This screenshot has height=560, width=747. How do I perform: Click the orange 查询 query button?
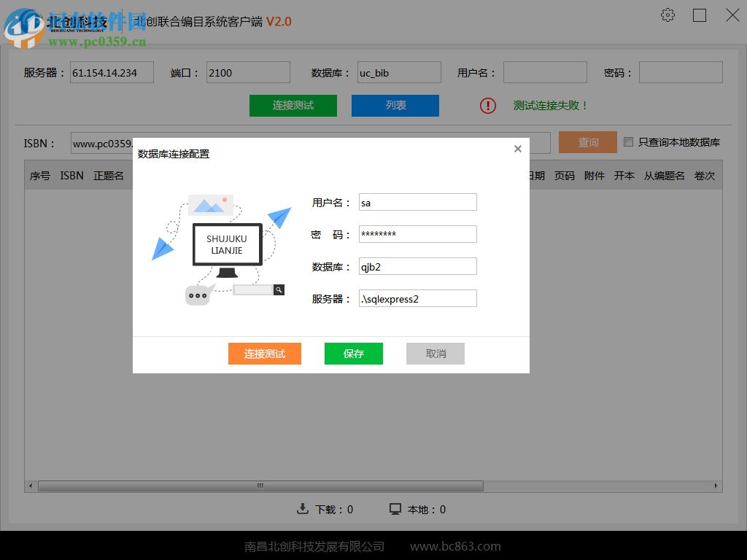click(x=588, y=142)
